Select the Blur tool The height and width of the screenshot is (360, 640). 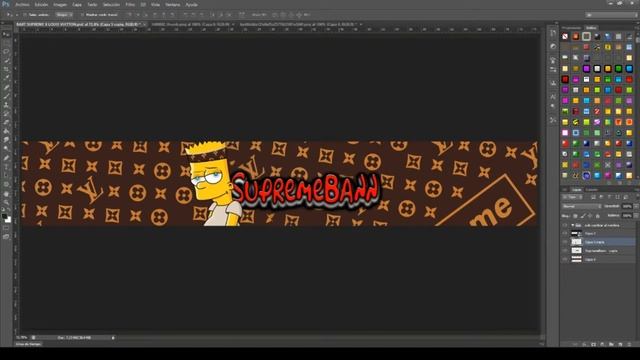tap(6, 140)
